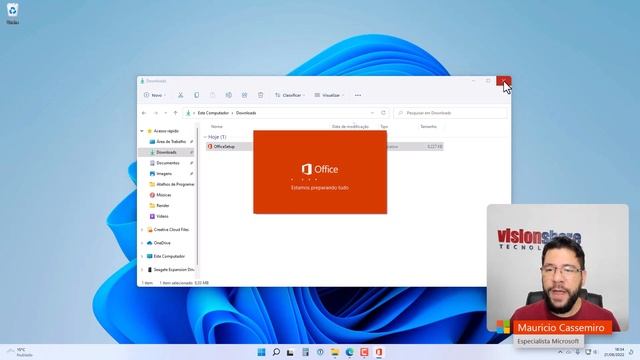Open the Classificar sort dropdown
The image size is (640, 360).
click(x=290, y=95)
